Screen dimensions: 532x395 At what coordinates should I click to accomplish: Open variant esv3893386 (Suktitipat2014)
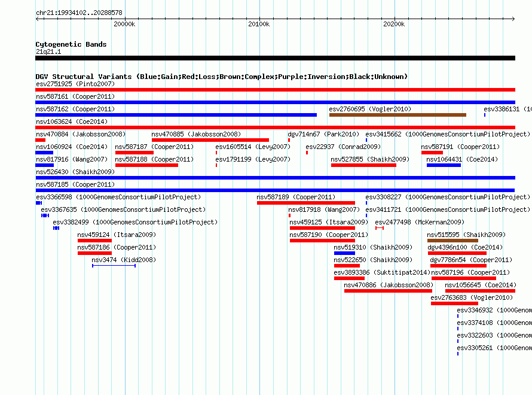point(382,272)
